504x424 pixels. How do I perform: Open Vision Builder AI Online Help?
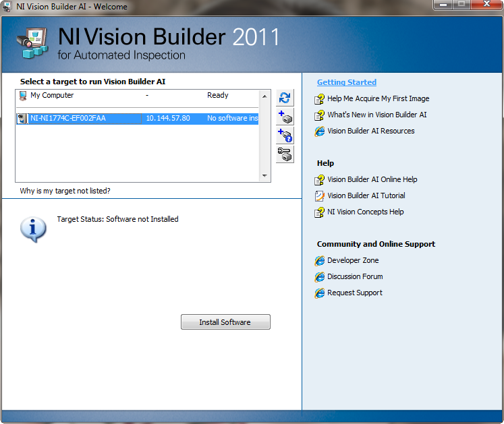pyautogui.click(x=372, y=179)
